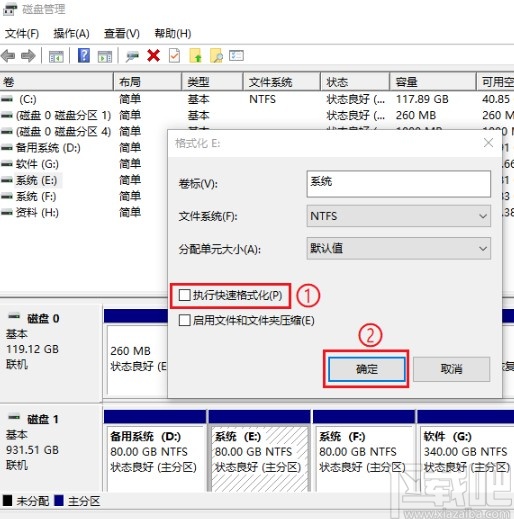Open the 分配单元大小 默认值 dropdown
Image resolution: width=514 pixels, height=519 pixels.
tap(398, 248)
